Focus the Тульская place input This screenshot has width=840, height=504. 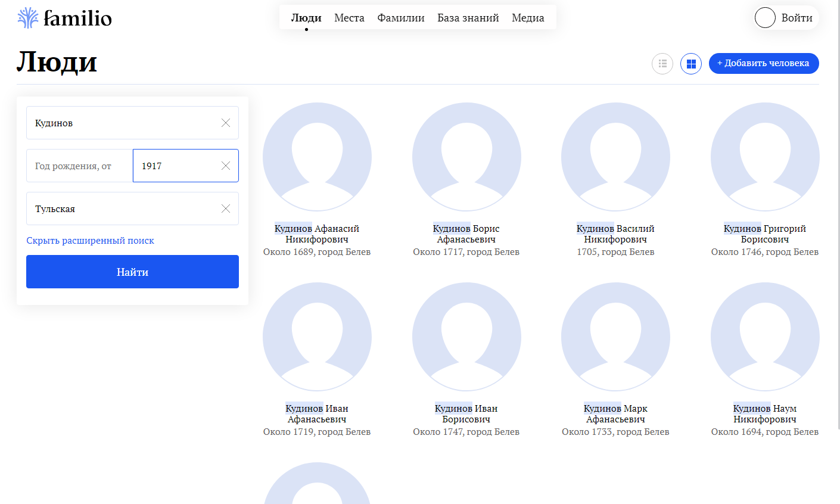132,209
